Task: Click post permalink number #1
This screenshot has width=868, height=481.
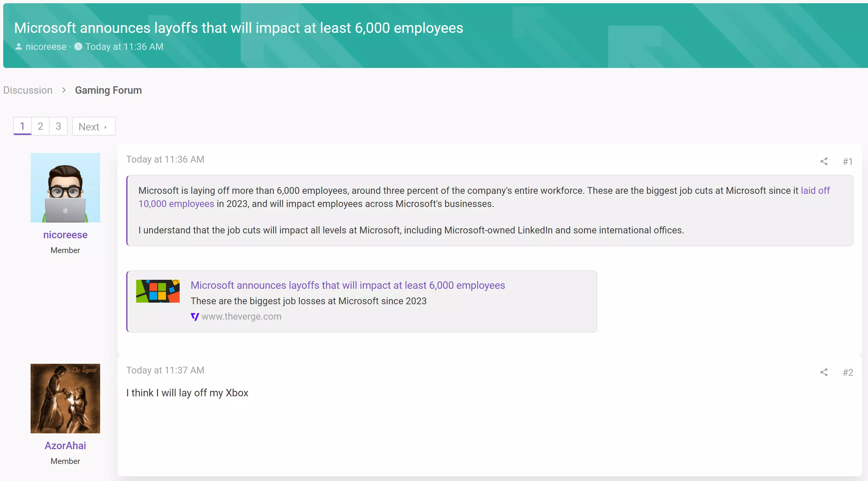Action: [x=848, y=162]
